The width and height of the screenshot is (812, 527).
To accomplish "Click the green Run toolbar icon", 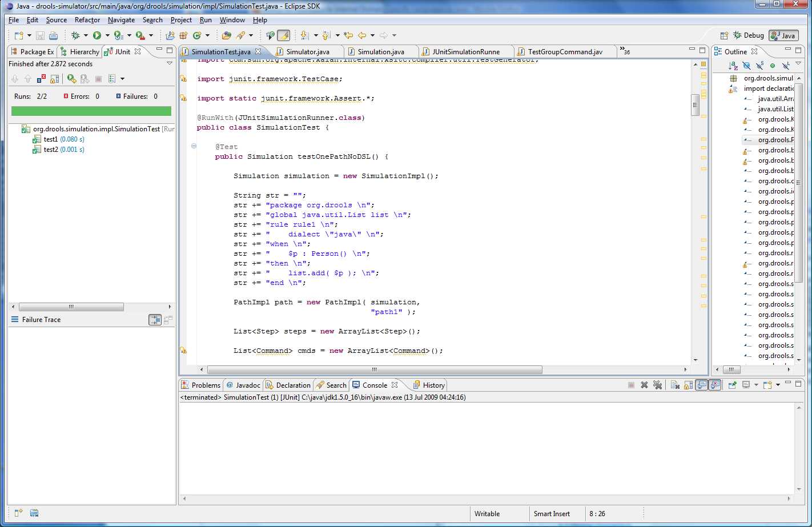I will [97, 35].
